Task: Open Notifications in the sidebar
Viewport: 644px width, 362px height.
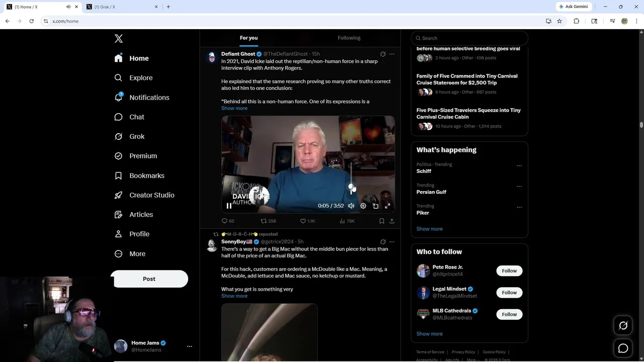Action: (142, 98)
